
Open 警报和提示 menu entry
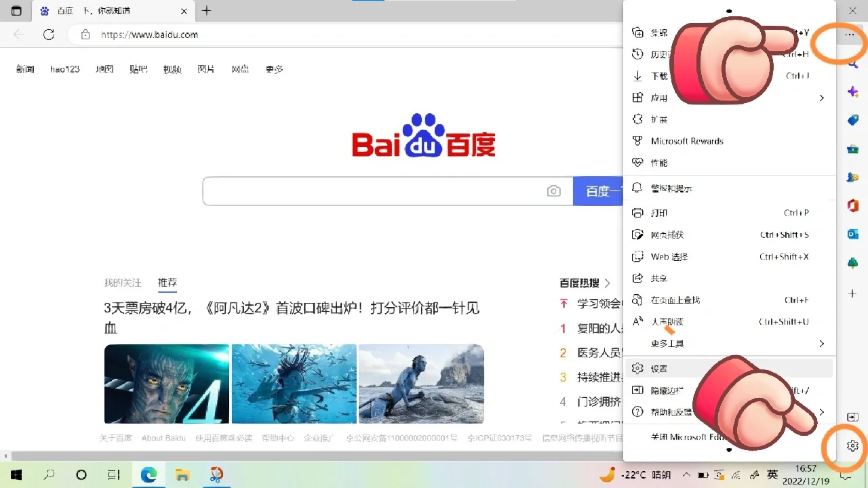click(x=729, y=188)
